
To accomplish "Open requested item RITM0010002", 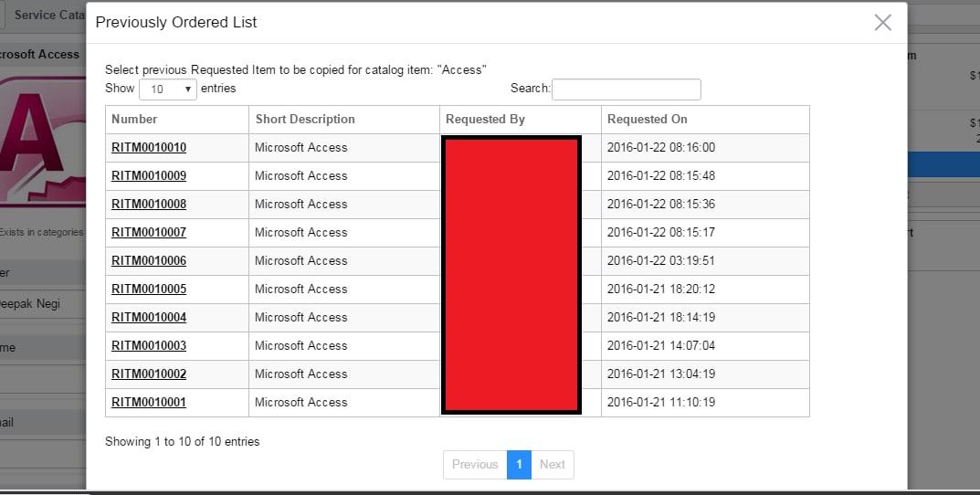I will pos(149,374).
